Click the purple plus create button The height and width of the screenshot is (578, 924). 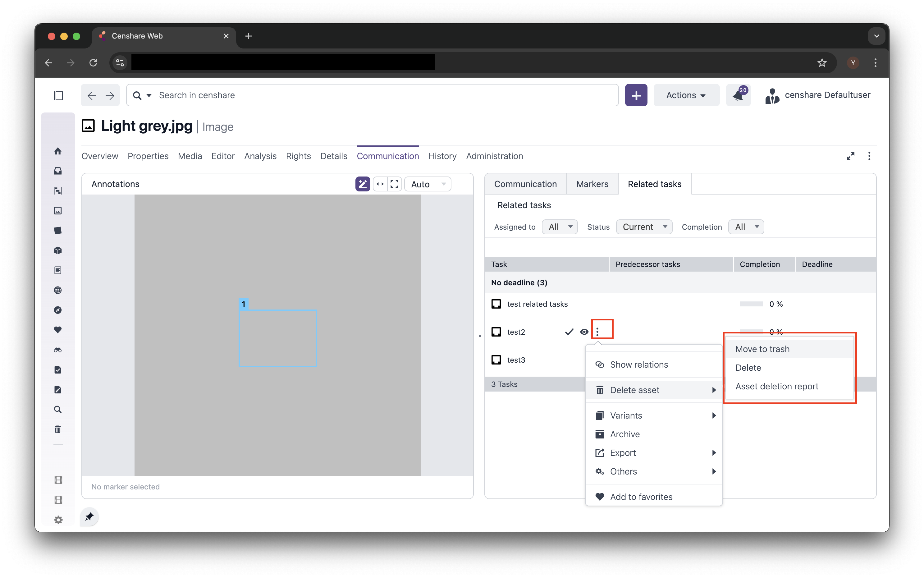pos(636,95)
